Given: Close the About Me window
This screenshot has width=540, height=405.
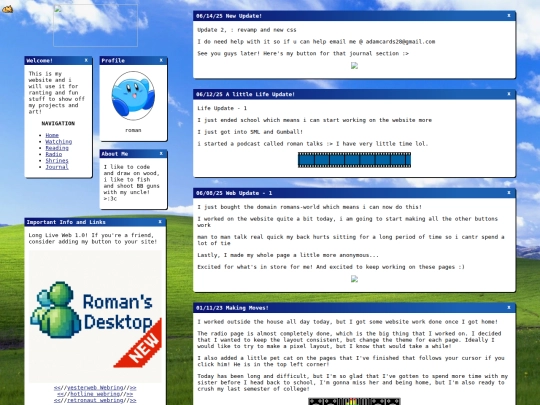Looking at the screenshot, I should (161, 154).
